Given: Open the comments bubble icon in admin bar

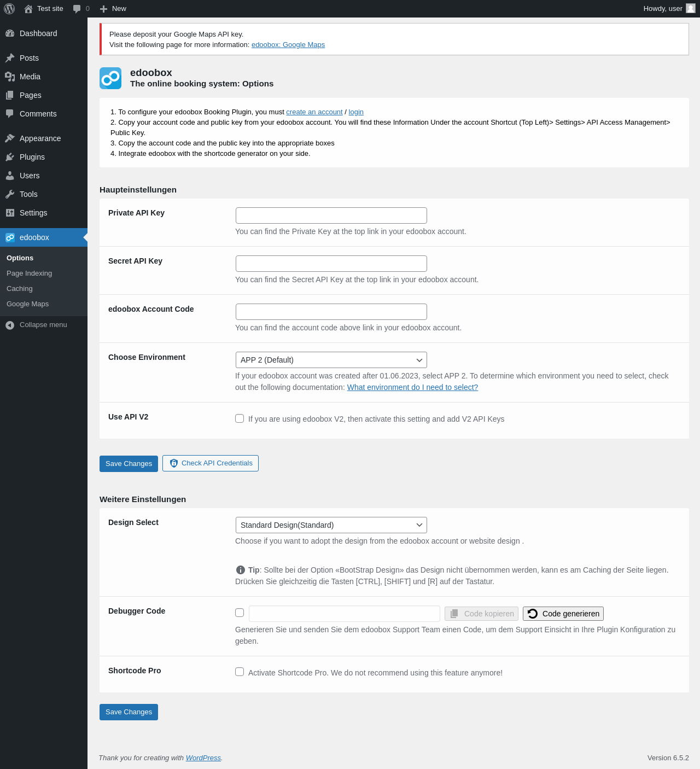Looking at the screenshot, I should click(x=77, y=9).
